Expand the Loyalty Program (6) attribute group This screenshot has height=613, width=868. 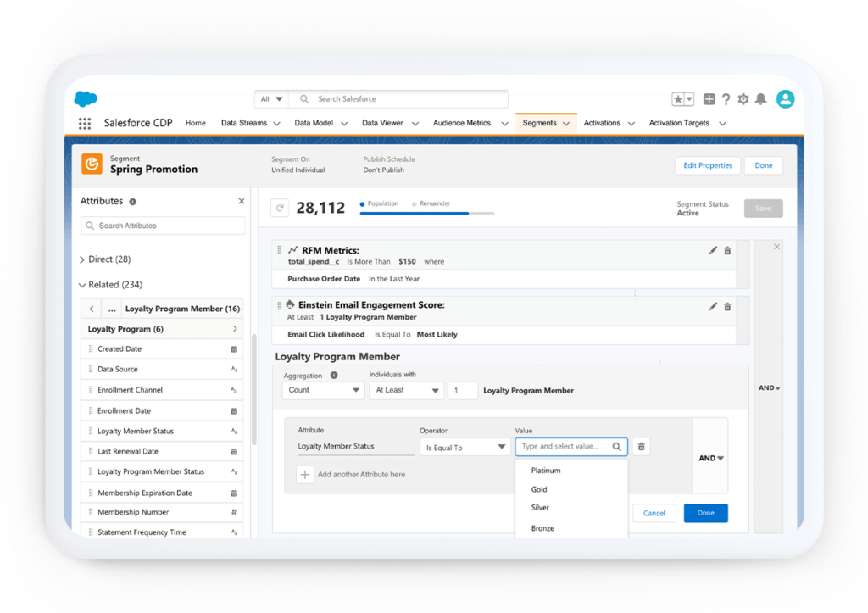161,328
